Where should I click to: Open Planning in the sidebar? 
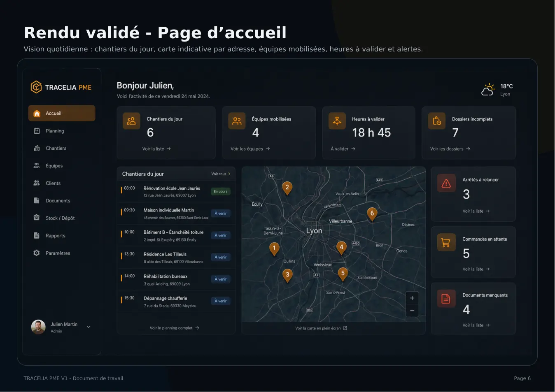[62, 131]
